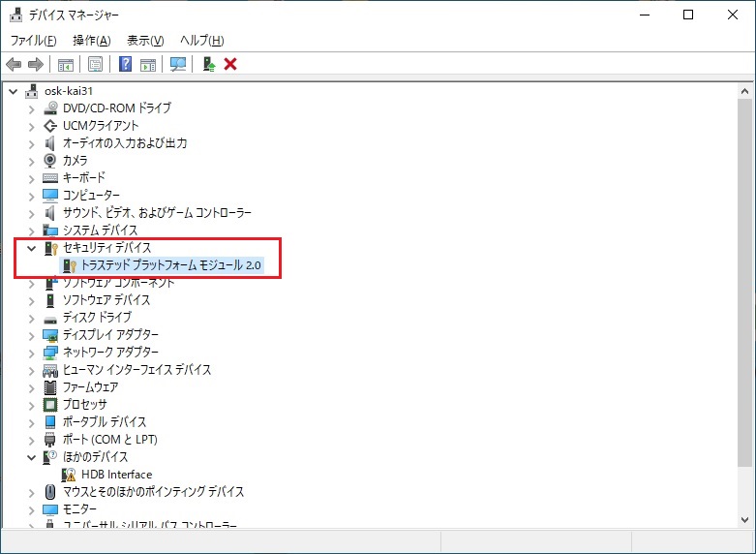
Task: Click the HDB Interface warning device icon
Action: tap(70, 475)
